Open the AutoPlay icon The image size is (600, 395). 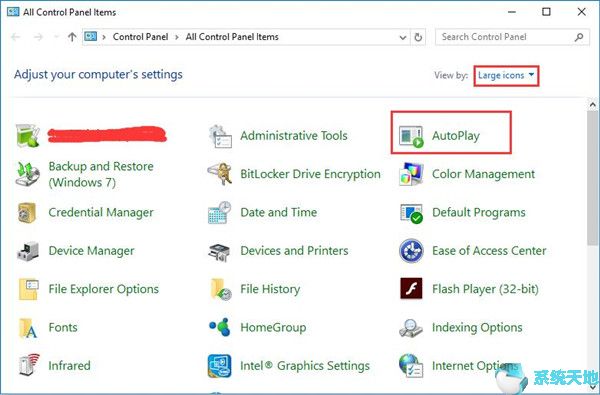pos(411,136)
